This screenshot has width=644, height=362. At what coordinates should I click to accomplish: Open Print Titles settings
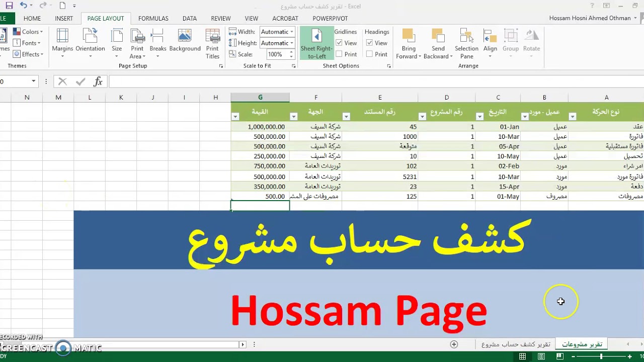click(212, 43)
